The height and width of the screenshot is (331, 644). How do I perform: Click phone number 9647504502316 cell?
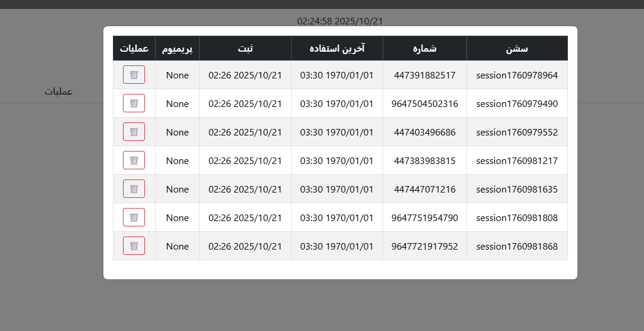pyautogui.click(x=424, y=104)
